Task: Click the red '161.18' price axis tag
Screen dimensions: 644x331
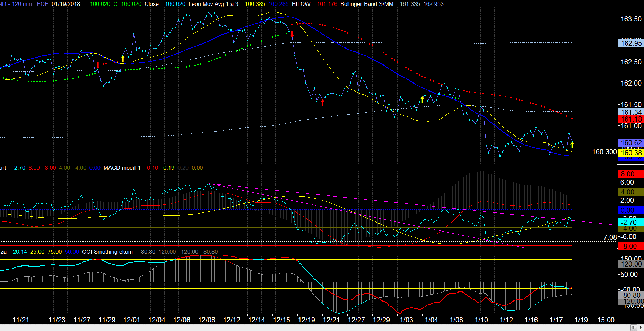Action: [x=631, y=119]
